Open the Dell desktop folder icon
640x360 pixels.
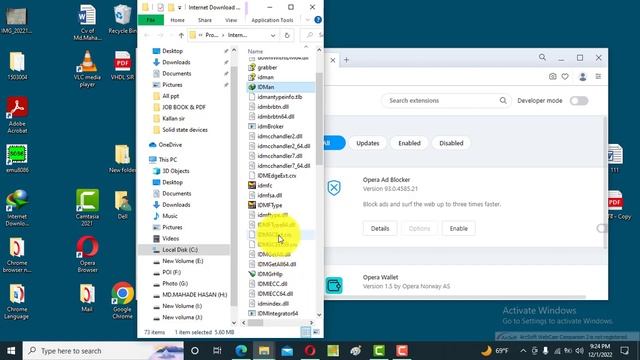tap(122, 205)
